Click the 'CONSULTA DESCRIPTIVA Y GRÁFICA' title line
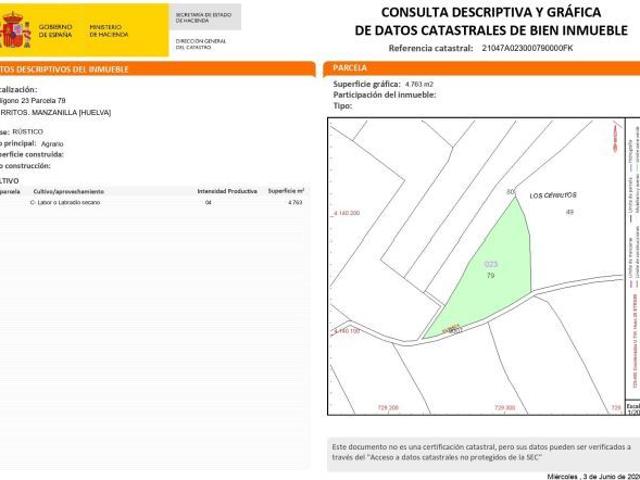Viewport: 640px width, 480px height. point(491,12)
